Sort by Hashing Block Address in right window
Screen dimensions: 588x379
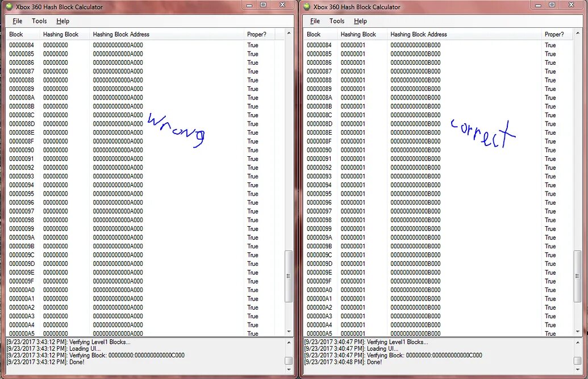[x=464, y=34]
